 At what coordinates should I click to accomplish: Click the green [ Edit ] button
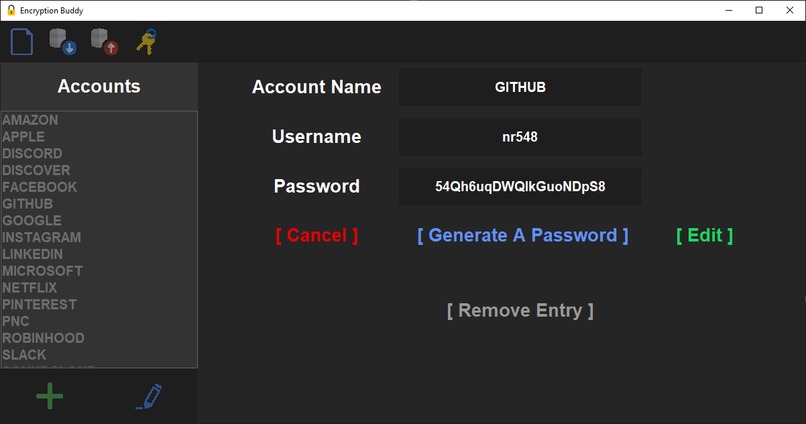pyautogui.click(x=705, y=235)
